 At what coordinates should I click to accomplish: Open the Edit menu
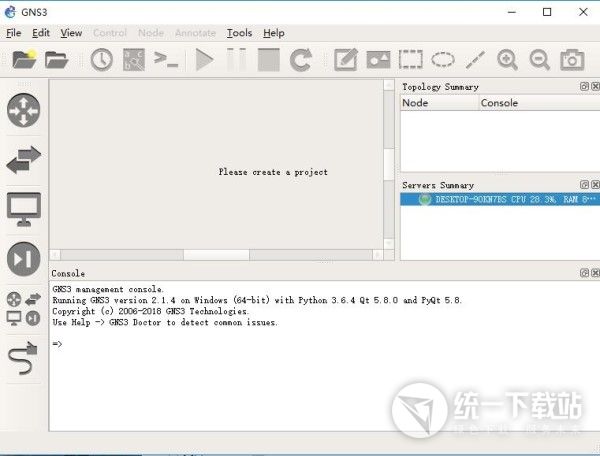point(41,33)
